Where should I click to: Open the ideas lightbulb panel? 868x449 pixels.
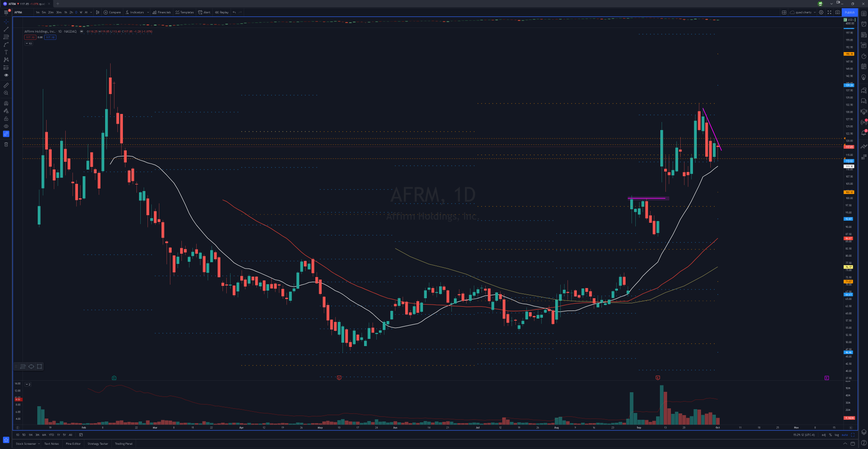[x=864, y=78]
